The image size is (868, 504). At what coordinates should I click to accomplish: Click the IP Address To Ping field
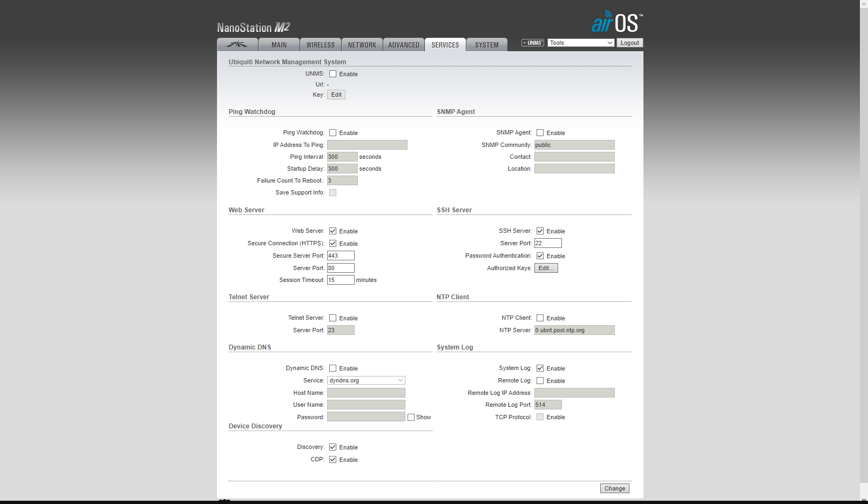click(x=367, y=145)
